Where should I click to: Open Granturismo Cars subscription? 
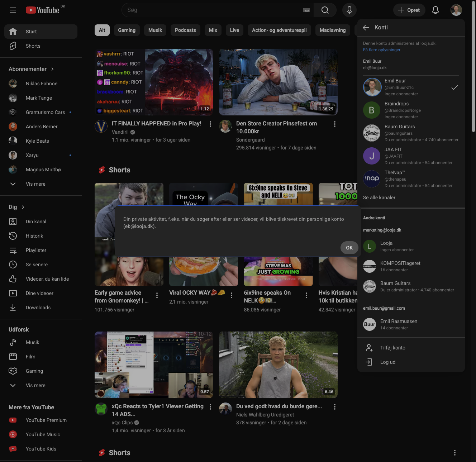coord(41,112)
